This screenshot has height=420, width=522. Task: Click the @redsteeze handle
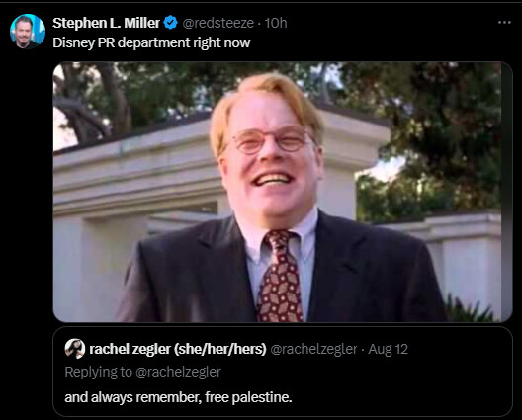tap(218, 23)
